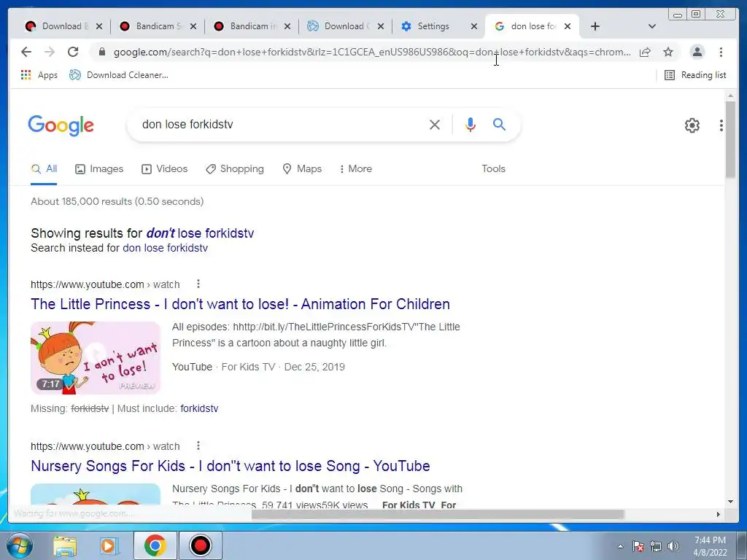This screenshot has width=747, height=560.
Task: Open corrected query don't lose forkidstv
Action: point(200,233)
